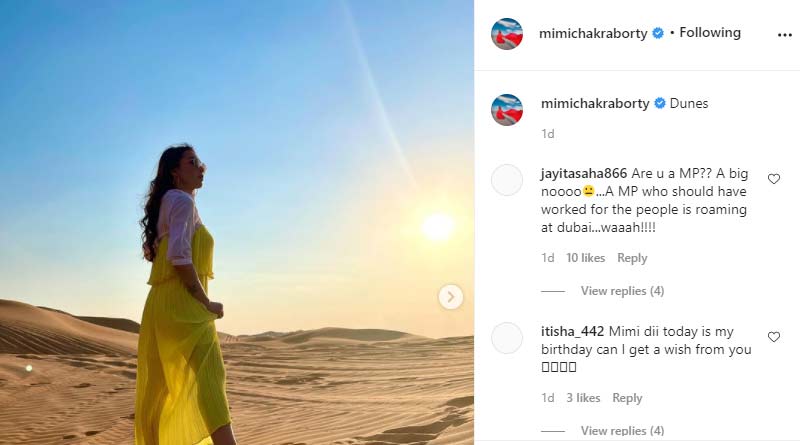Open the three-dot more options menu
The width and height of the screenshot is (800, 445).
point(784,35)
